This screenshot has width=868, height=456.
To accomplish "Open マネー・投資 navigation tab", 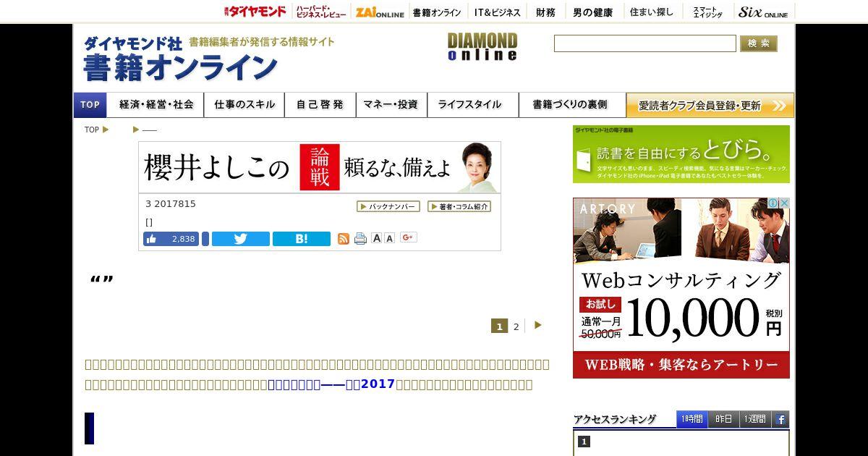I will (x=391, y=105).
